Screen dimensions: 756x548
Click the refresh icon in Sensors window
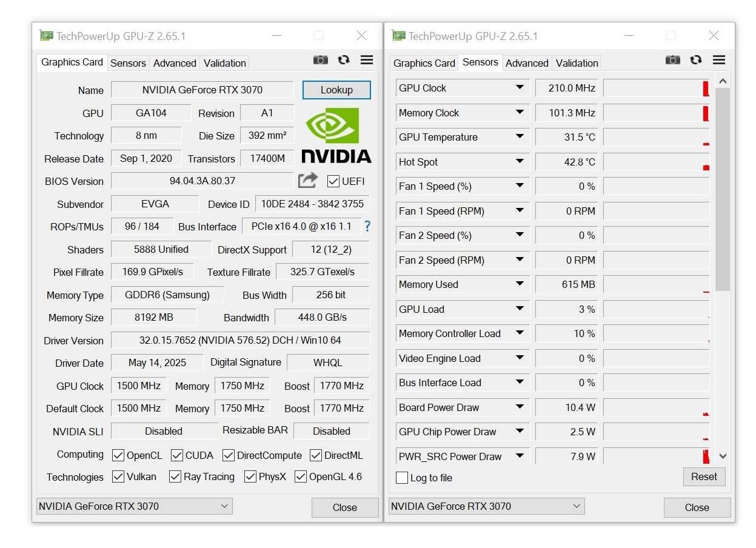coord(696,59)
